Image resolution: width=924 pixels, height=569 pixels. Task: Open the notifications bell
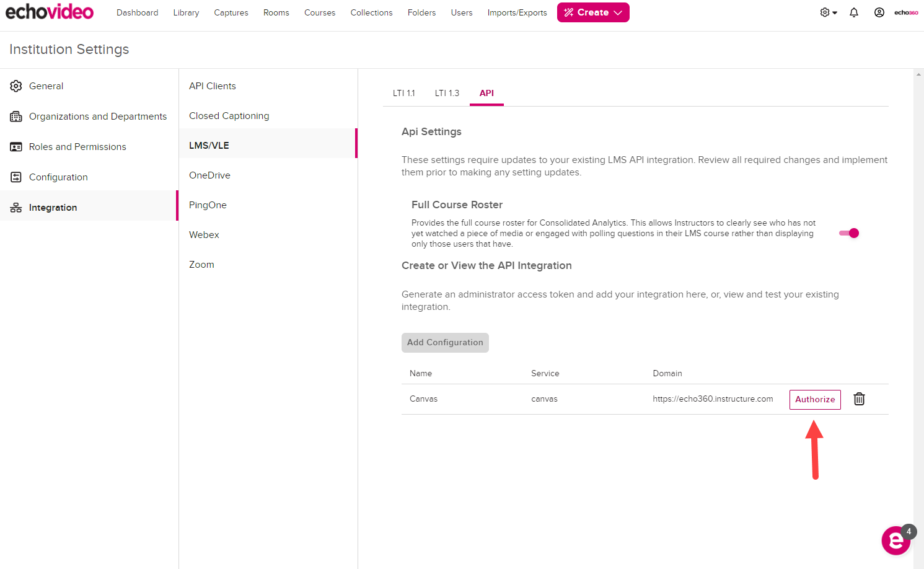(x=854, y=12)
